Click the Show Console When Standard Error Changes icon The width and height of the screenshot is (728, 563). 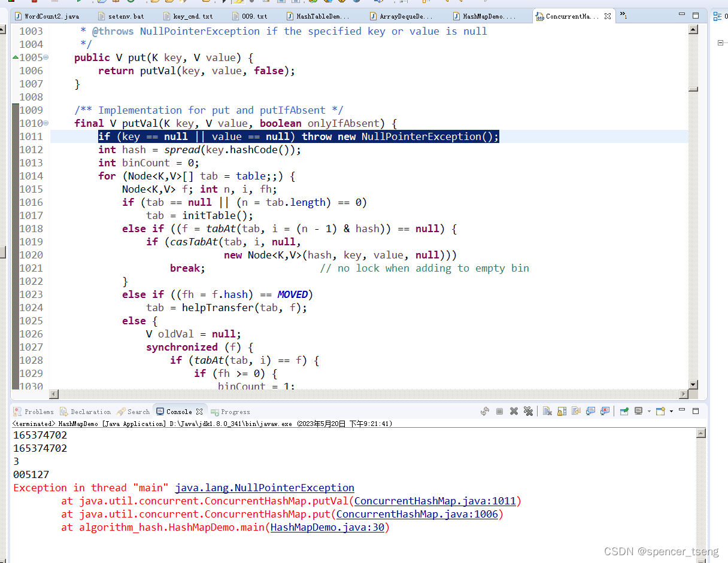[603, 411]
